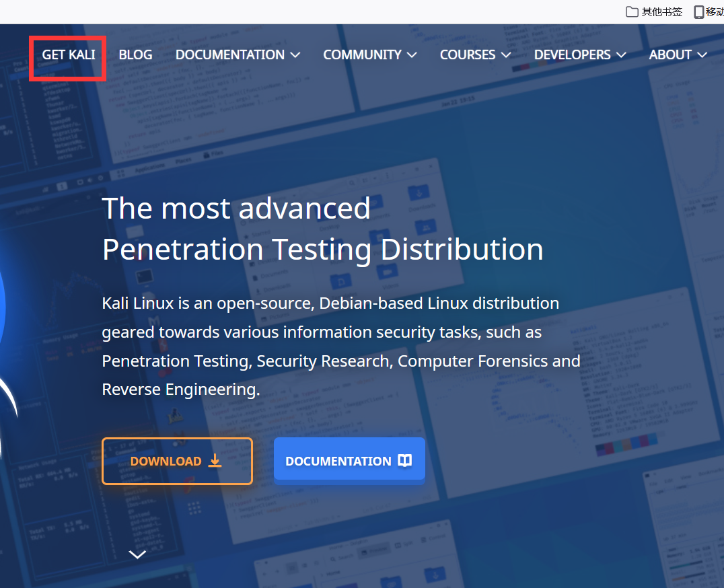Open the GET KALI nav link
This screenshot has height=588, width=724.
[x=69, y=55]
